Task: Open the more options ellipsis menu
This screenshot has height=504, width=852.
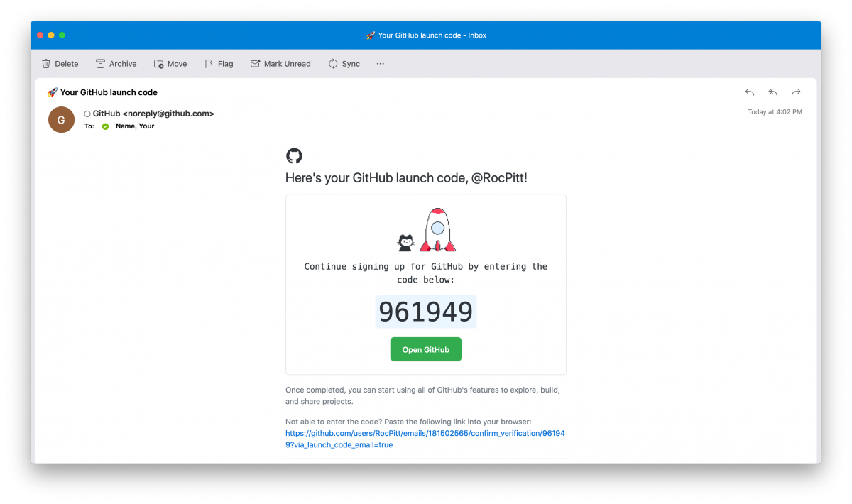Action: (381, 64)
